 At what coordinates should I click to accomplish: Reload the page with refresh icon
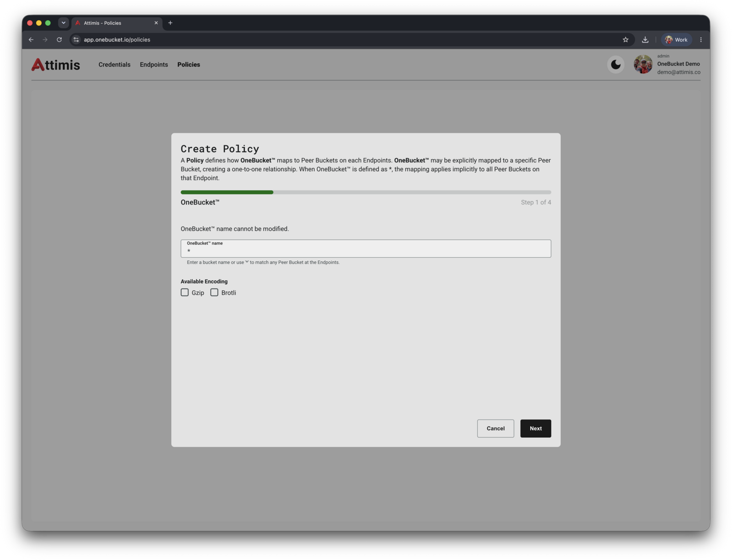(59, 40)
